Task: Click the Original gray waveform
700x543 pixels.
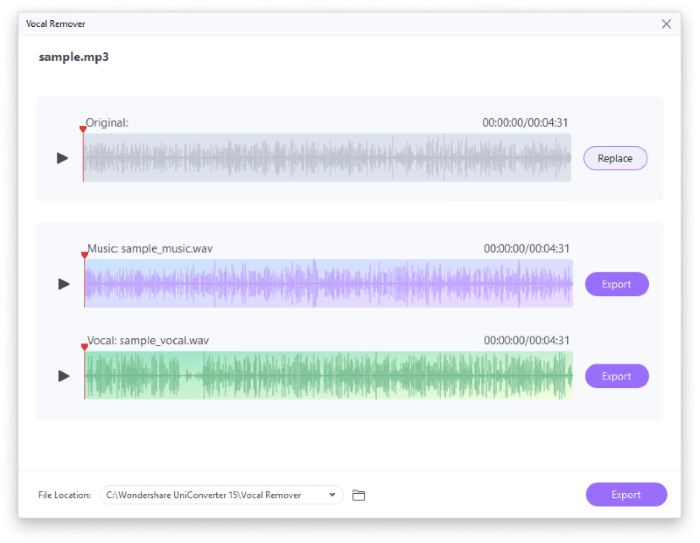Action: (327, 158)
